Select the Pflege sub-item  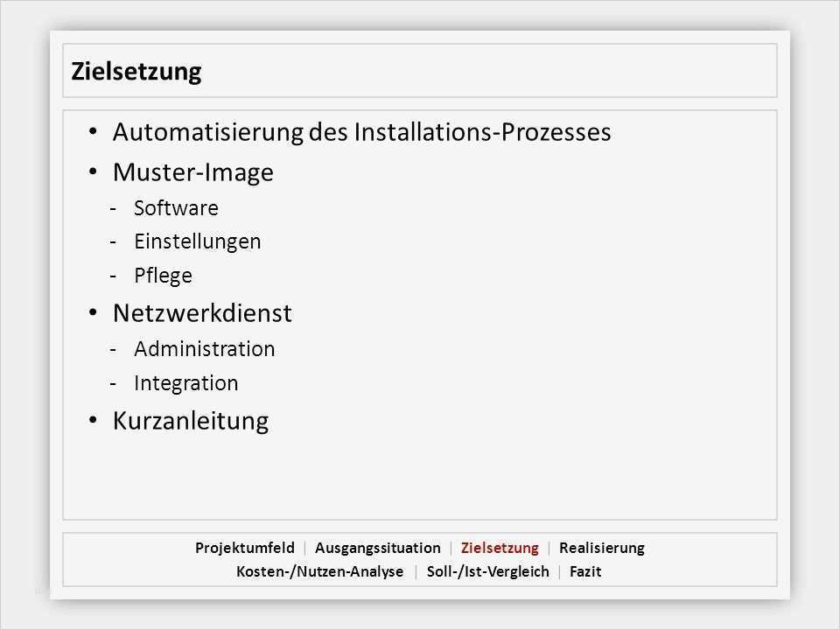click(163, 276)
